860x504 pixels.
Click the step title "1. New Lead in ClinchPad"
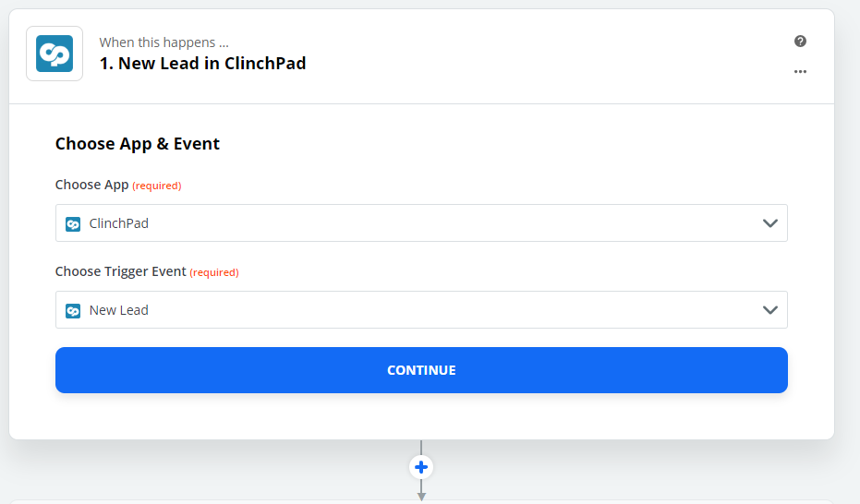202,64
